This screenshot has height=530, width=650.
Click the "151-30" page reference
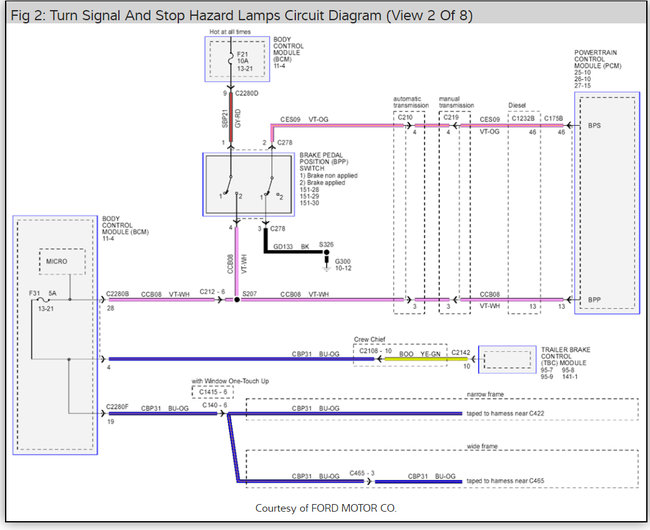309,203
